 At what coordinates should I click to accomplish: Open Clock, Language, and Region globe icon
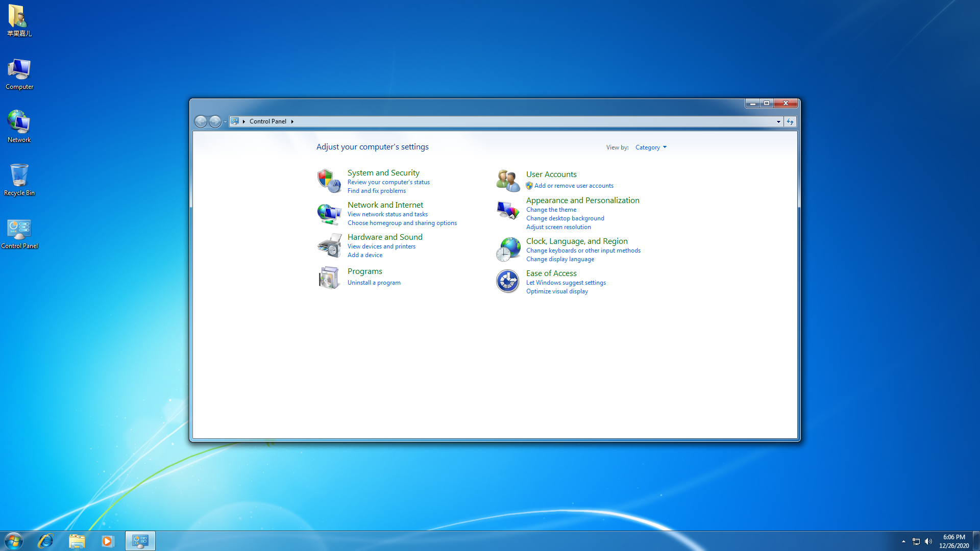click(x=507, y=249)
